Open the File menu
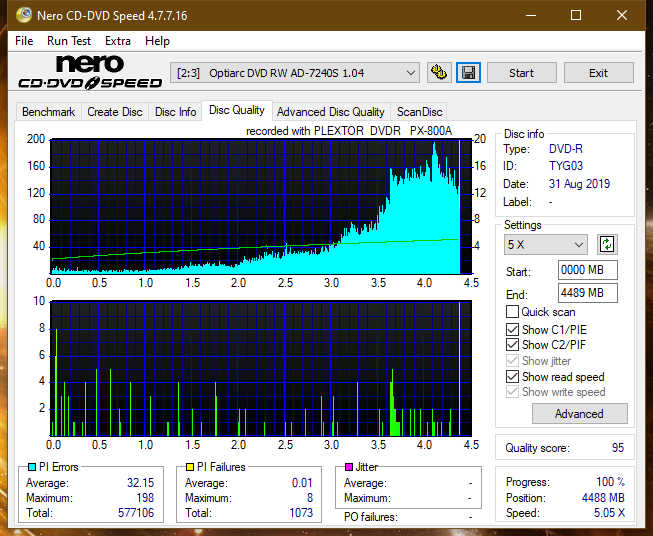Screen dimensions: 653x536 pos(24,41)
